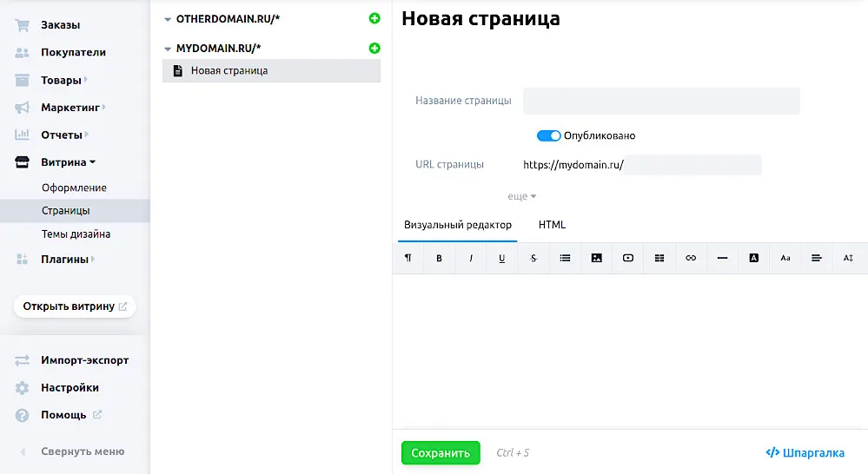Screen dimensions: 868x474
Task: Expand the Отчеты submenu arrow
Action: pos(86,135)
